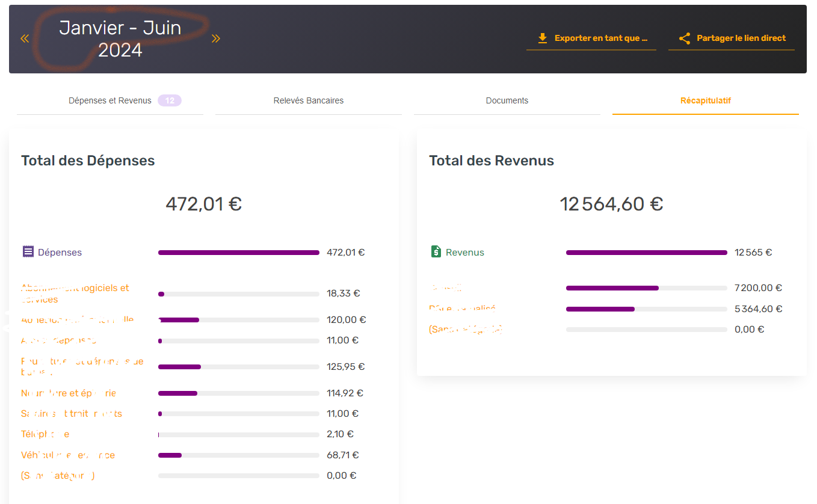
Task: Click the progress bar for 125,95 € expense
Action: (x=238, y=367)
